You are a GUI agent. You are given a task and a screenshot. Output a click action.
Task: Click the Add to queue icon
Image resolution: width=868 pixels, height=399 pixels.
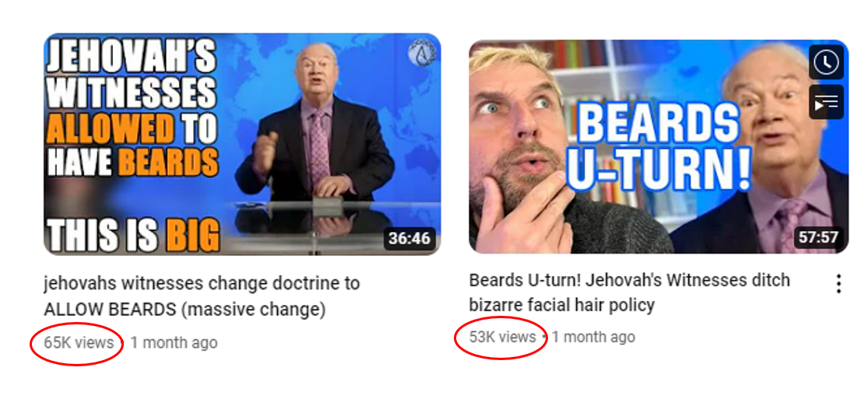pyautogui.click(x=826, y=103)
